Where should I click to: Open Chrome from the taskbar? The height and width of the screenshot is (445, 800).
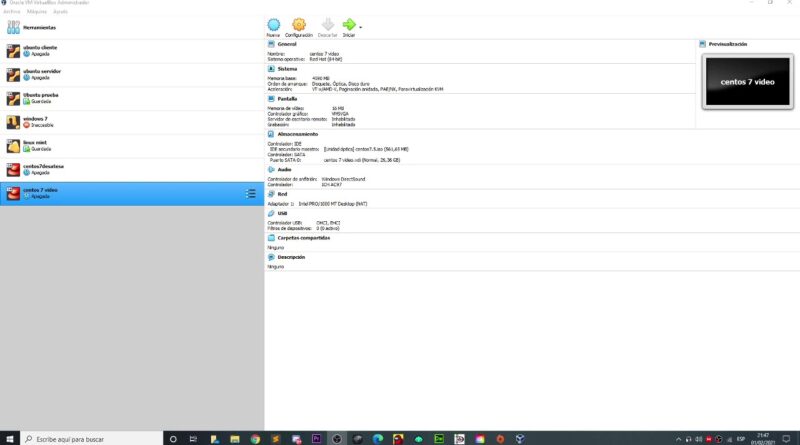(x=255, y=439)
